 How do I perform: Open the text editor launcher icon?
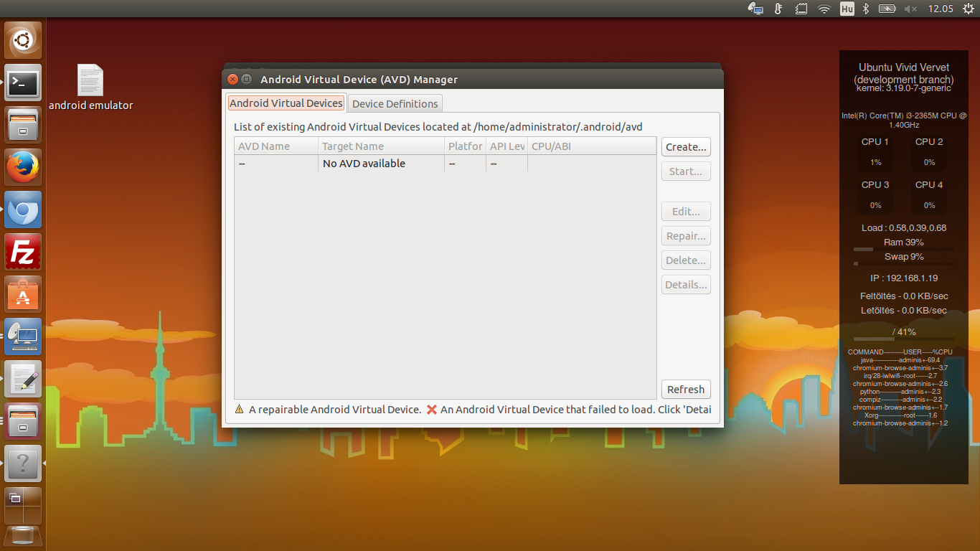pyautogui.click(x=24, y=379)
